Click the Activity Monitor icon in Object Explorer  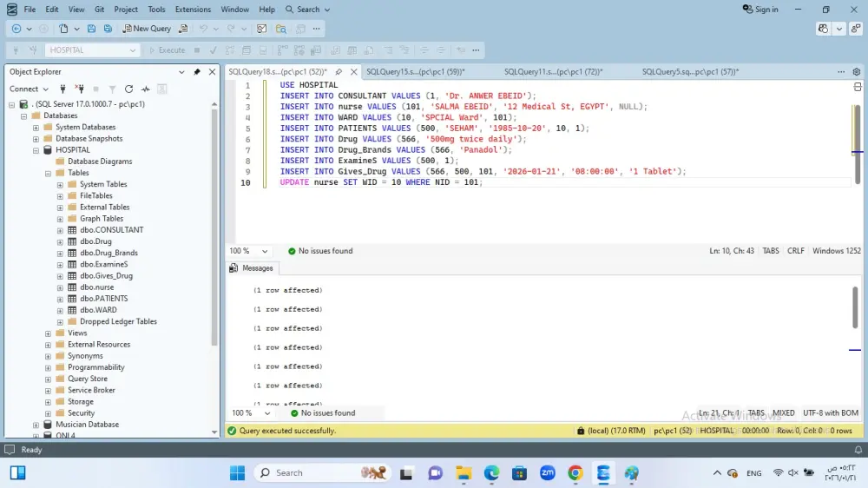pos(146,89)
